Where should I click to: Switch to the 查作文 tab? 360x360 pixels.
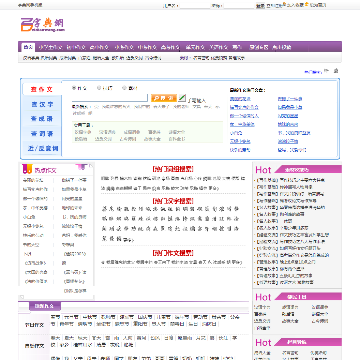(42, 89)
